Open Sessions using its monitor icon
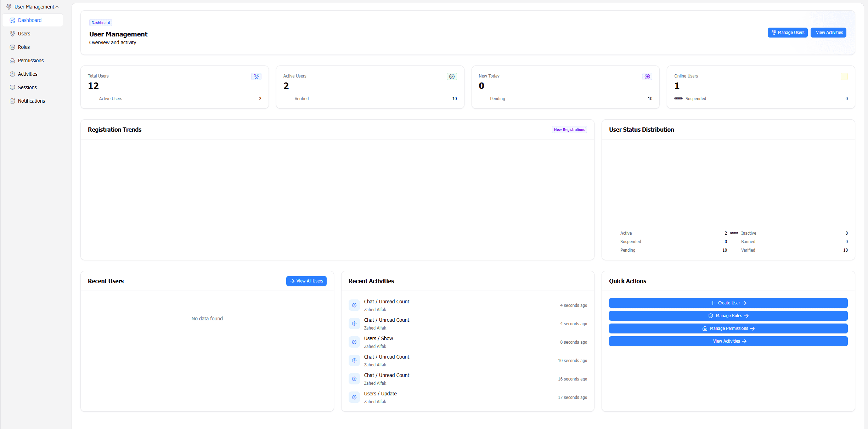 (12, 87)
